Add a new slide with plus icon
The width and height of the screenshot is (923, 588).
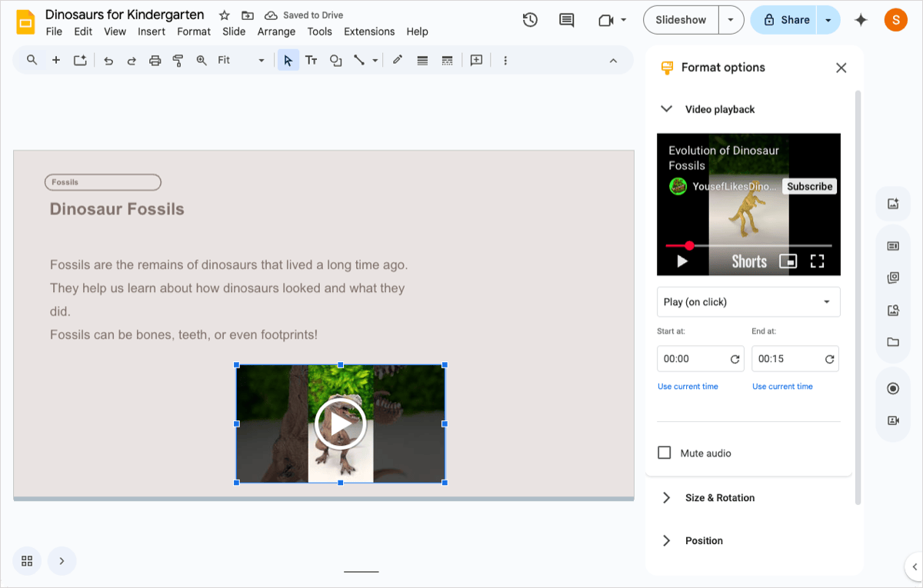click(56, 60)
